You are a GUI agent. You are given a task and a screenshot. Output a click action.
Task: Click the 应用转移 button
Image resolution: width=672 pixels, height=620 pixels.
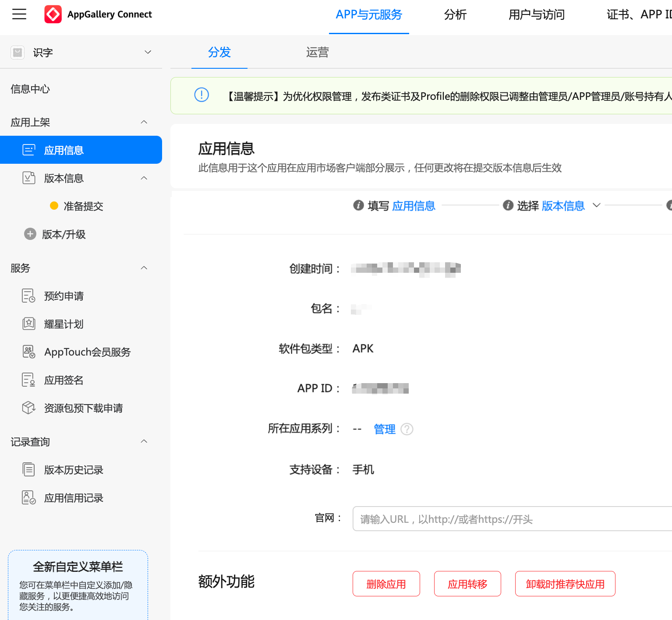[467, 584]
